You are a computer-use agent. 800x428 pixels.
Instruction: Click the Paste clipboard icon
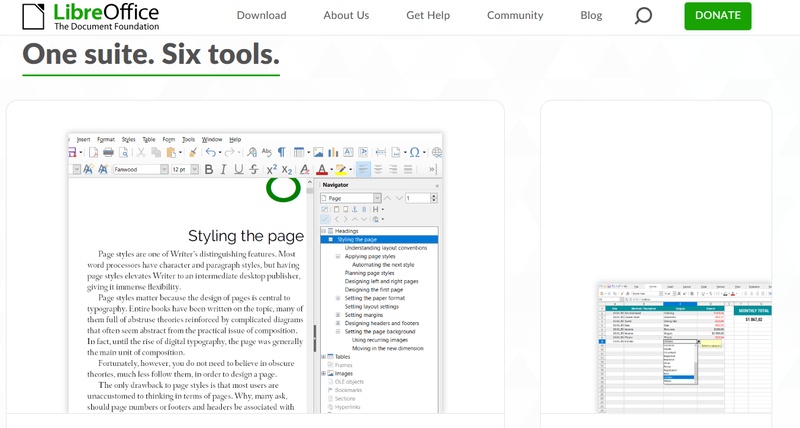pyautogui.click(x=171, y=152)
